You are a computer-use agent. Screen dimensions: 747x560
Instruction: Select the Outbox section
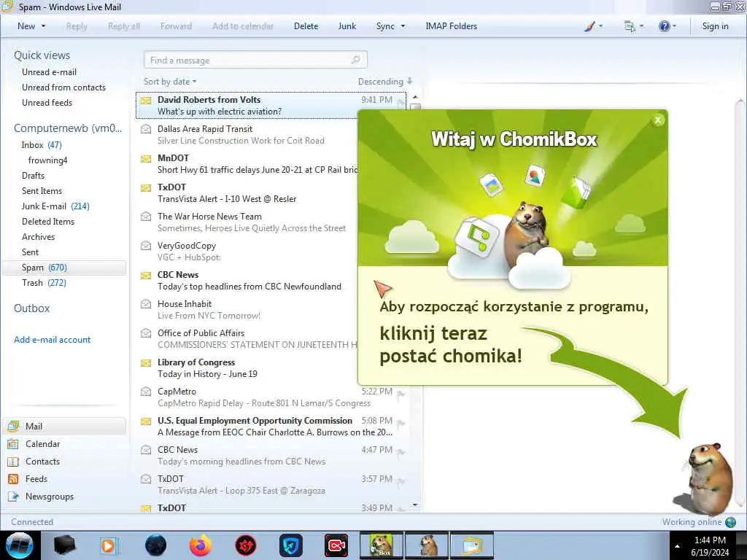click(31, 308)
